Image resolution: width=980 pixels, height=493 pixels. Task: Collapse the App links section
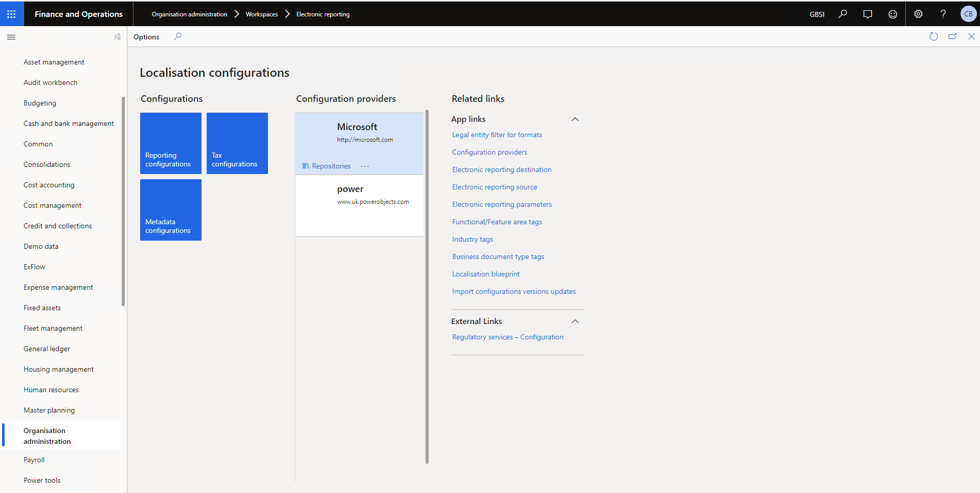click(x=575, y=119)
